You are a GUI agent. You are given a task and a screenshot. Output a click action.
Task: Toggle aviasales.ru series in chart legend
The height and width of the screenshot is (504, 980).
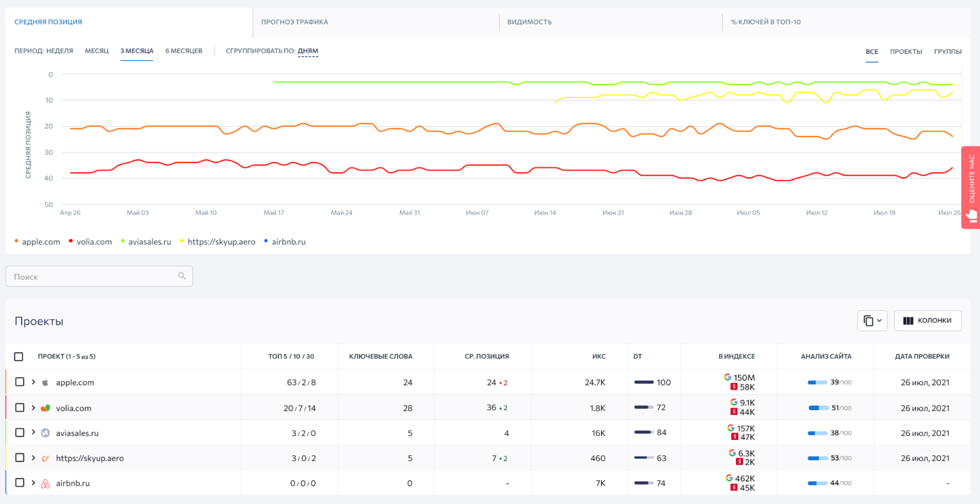(146, 242)
